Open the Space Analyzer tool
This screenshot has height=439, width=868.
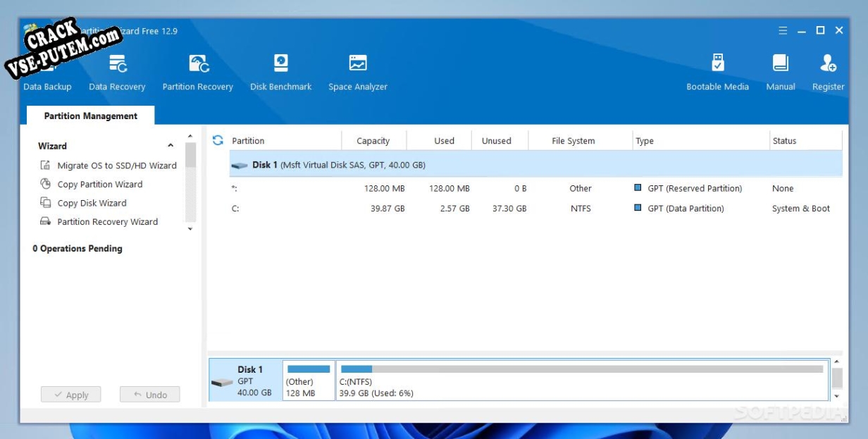pos(358,73)
